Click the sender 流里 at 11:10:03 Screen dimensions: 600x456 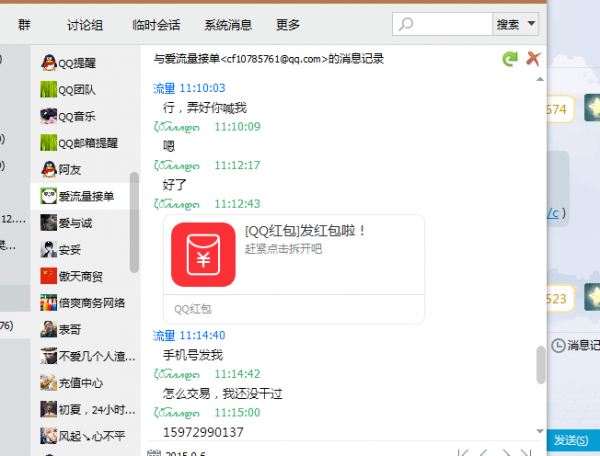click(164, 88)
